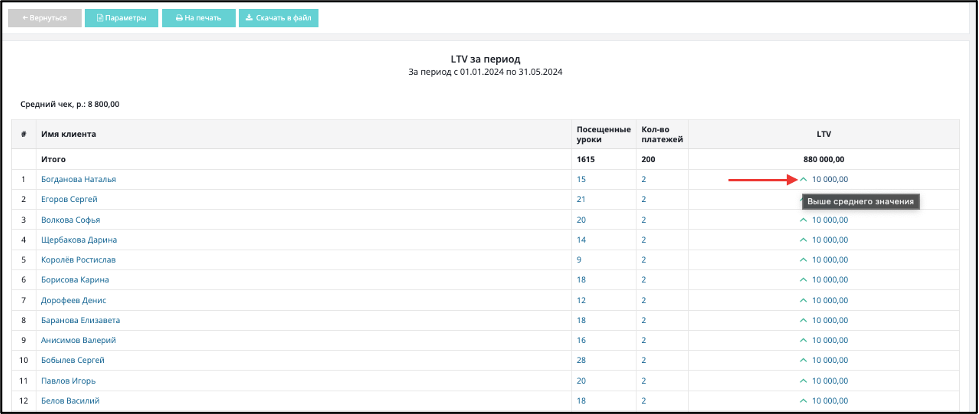Click the LTV column header

[826, 134]
